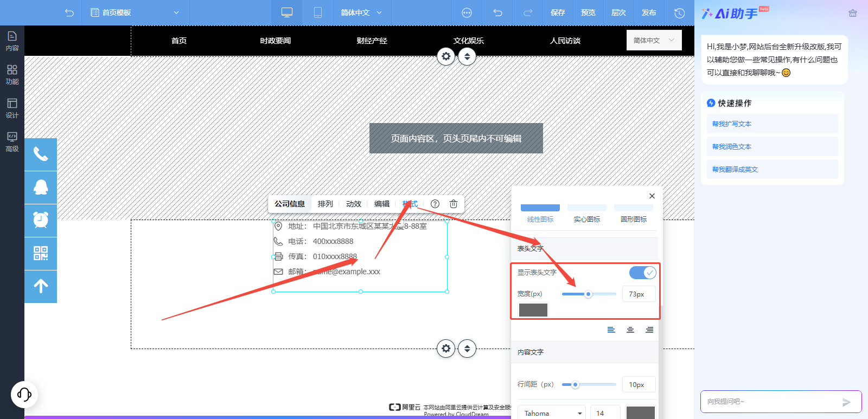868x419 pixels.
Task: Select the 排列 tab in component toolbar
Action: point(325,204)
